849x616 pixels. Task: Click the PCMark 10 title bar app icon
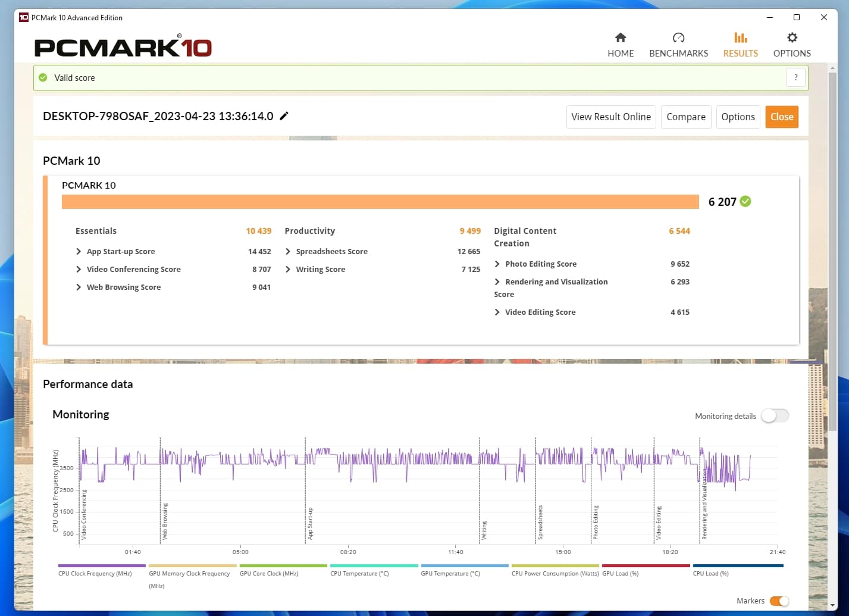point(24,17)
